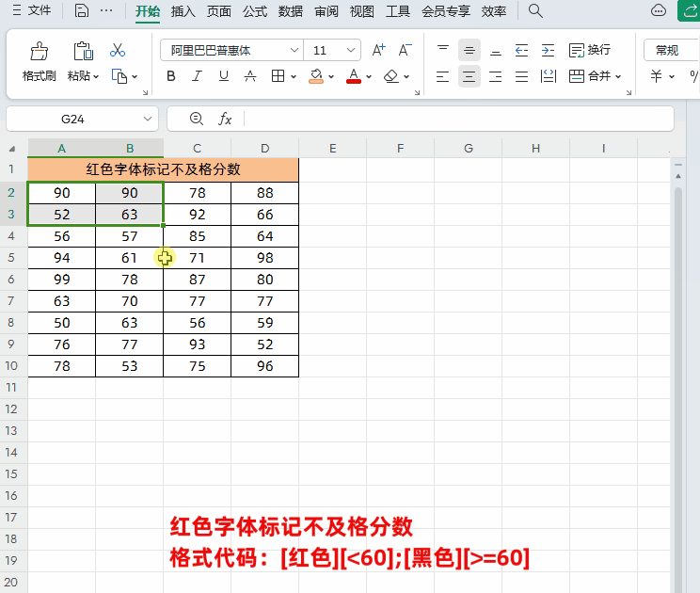Align text right
The width and height of the screenshot is (700, 593).
point(496,76)
